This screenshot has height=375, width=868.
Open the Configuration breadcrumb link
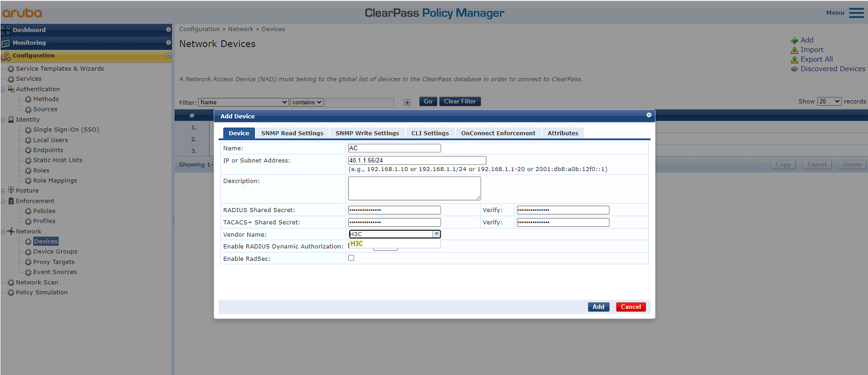[x=199, y=29]
